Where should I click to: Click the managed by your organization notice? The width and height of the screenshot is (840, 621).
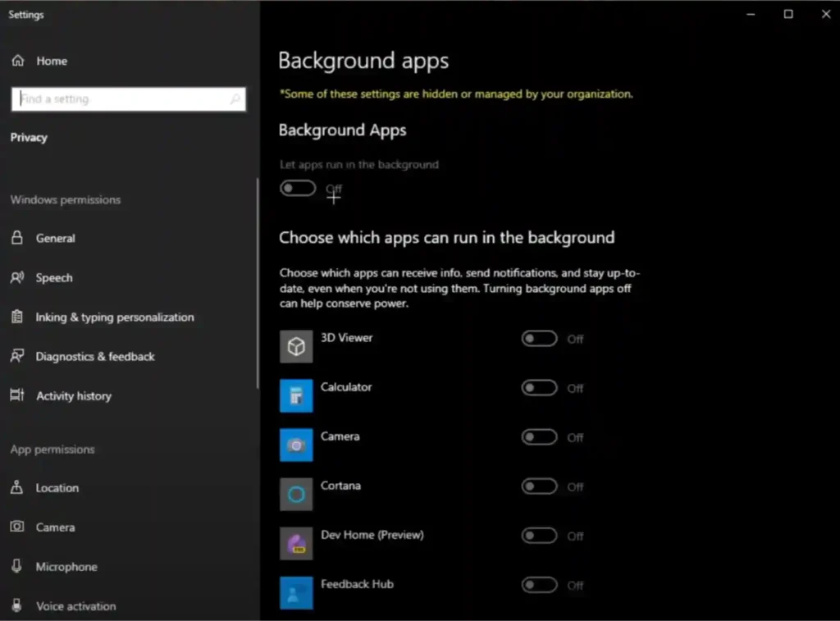[x=456, y=94]
